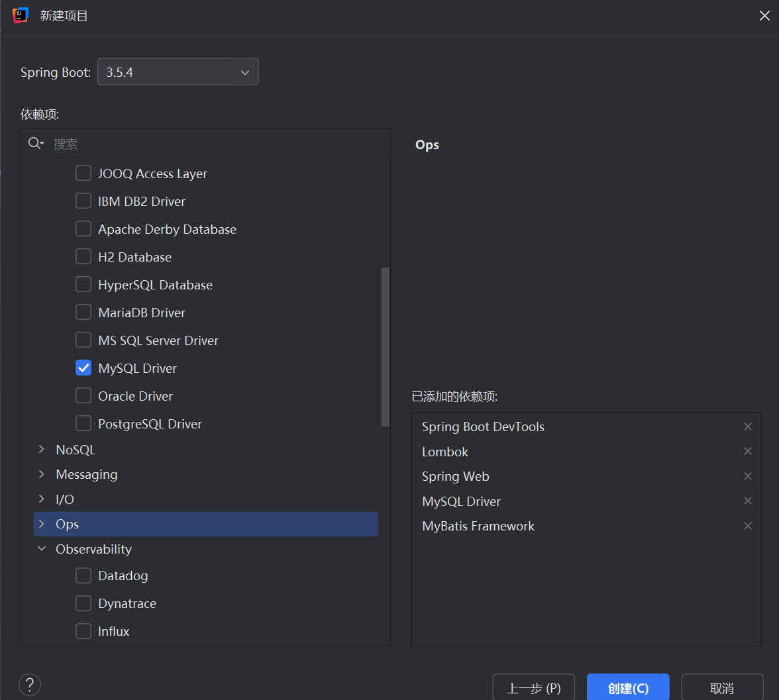Enable HyperSQL Database dependency
Image resolution: width=779 pixels, height=700 pixels.
pyautogui.click(x=83, y=285)
